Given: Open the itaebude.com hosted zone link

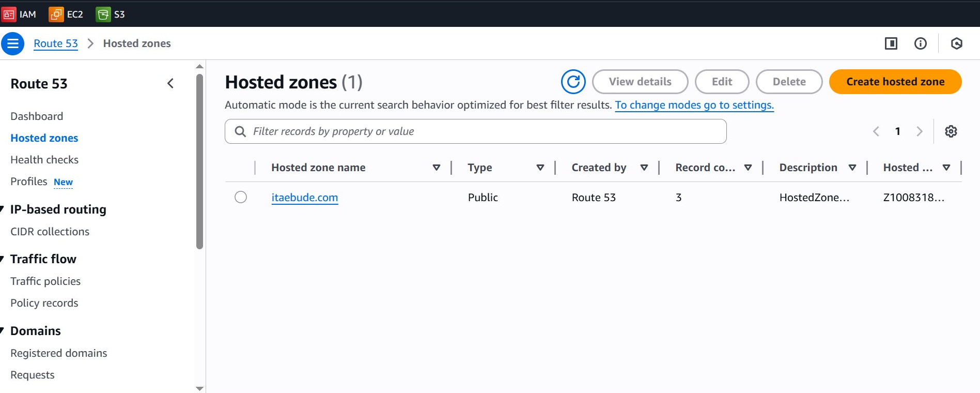Looking at the screenshot, I should coord(304,198).
